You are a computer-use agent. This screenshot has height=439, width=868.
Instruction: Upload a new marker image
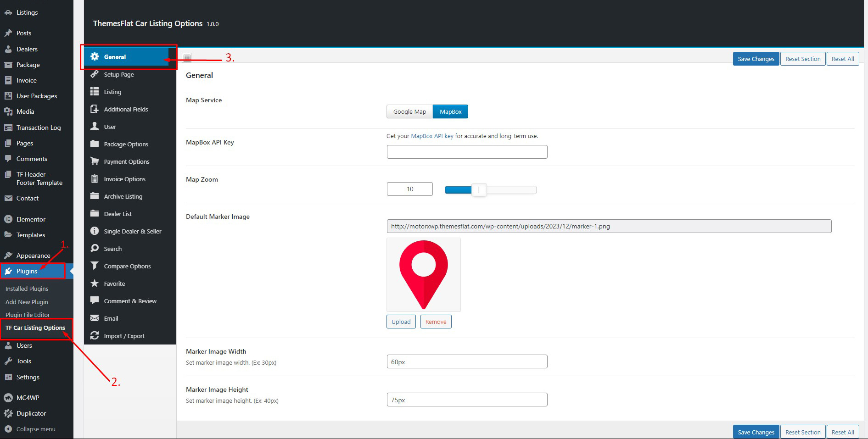401,322
